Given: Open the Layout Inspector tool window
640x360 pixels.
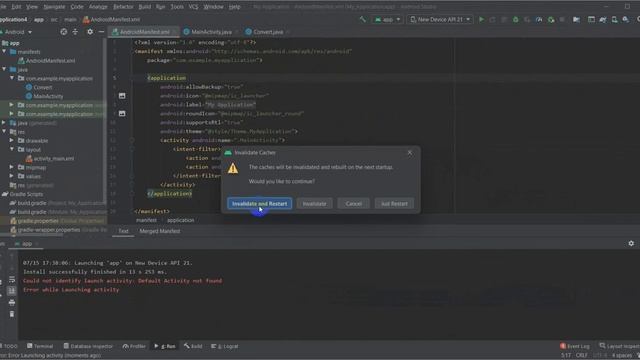Looking at the screenshot, I should (x=619, y=346).
